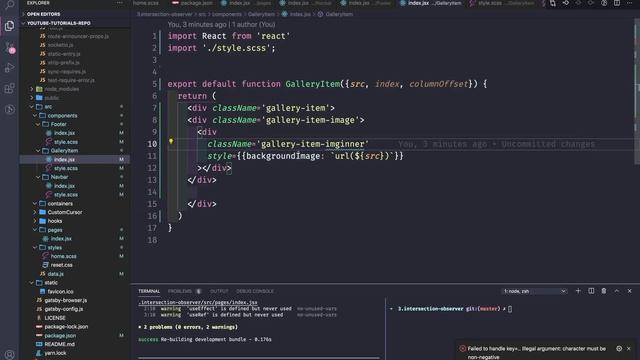Screen dimensions: 640x360
Task: Expand the public folder
Action: (32, 98)
